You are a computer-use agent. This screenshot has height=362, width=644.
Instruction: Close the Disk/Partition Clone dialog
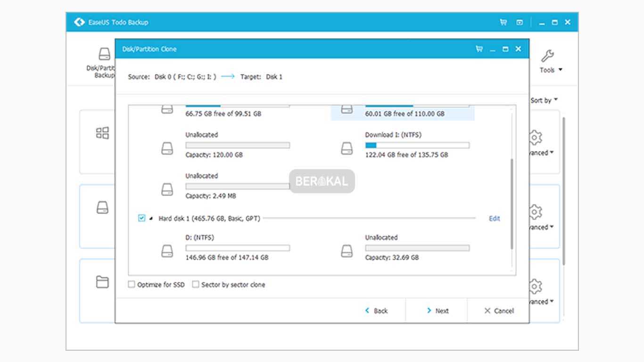point(518,49)
